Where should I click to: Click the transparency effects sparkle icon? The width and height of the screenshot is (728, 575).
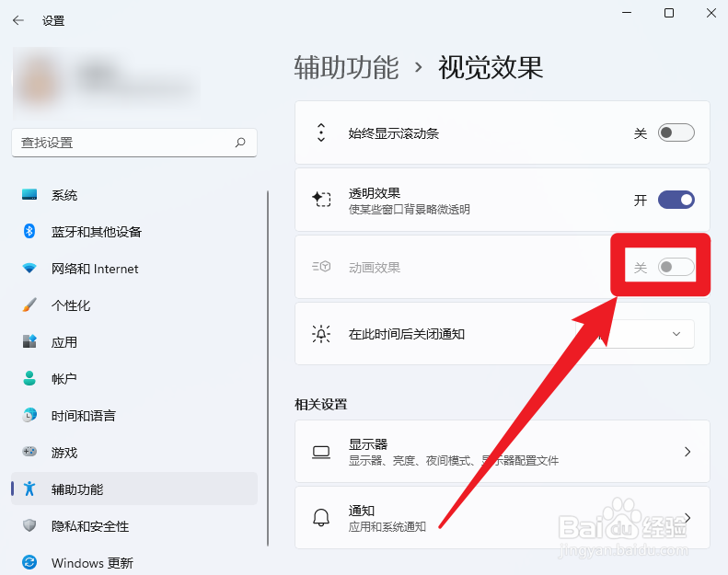[x=321, y=200]
